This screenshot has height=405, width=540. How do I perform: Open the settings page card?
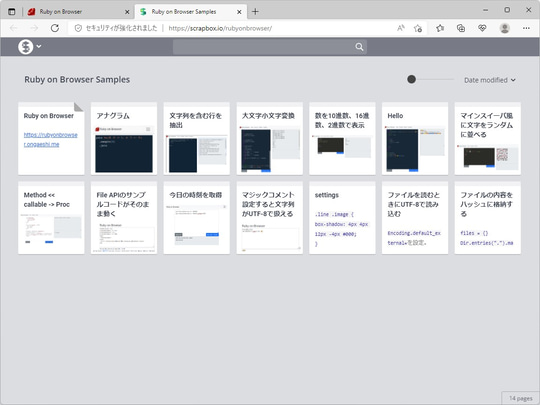(342, 218)
